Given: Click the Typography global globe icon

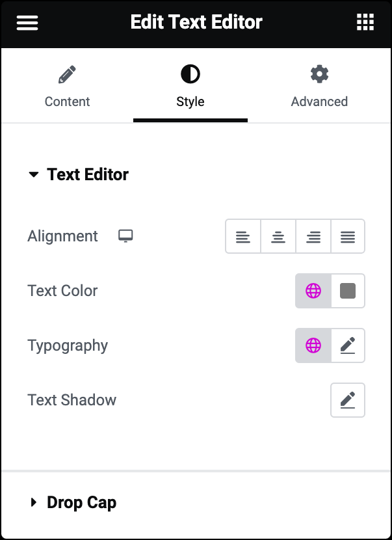Looking at the screenshot, I should [x=313, y=345].
